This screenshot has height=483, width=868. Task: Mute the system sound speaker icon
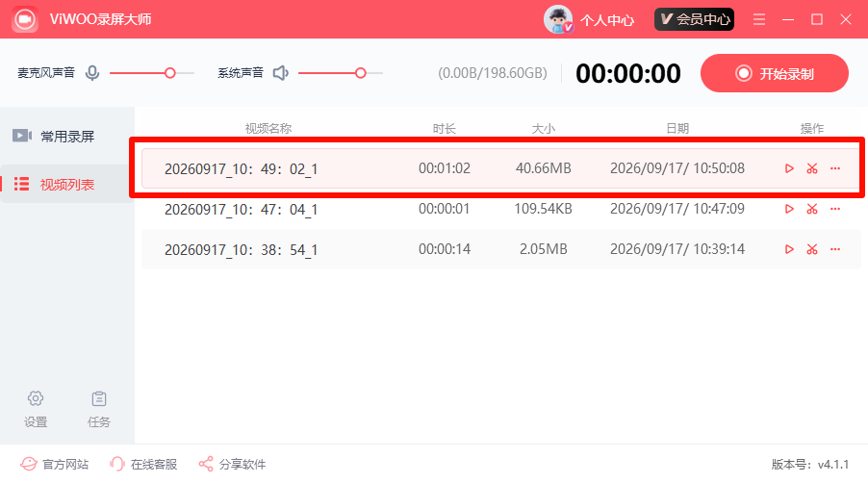pos(281,73)
